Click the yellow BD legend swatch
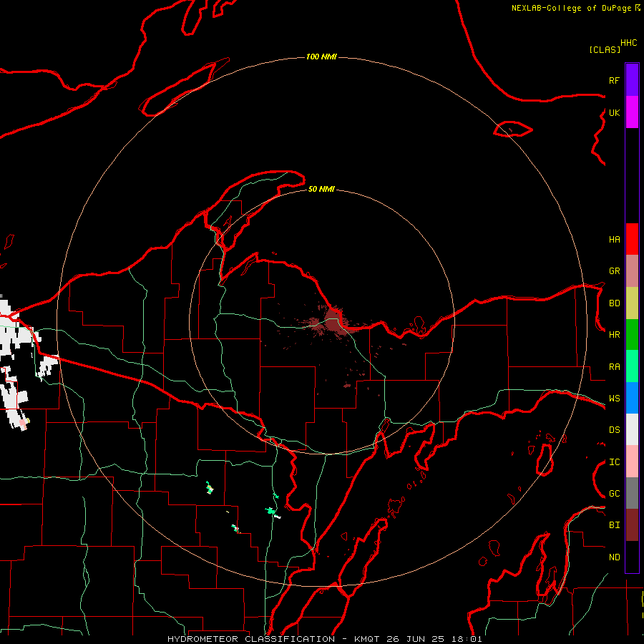The image size is (644, 644). (x=632, y=303)
